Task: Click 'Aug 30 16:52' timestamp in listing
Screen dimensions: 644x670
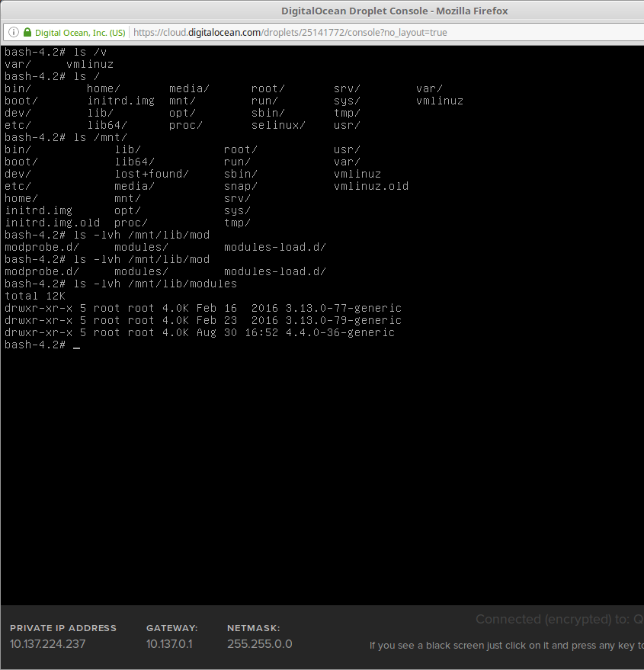Action: coord(237,332)
